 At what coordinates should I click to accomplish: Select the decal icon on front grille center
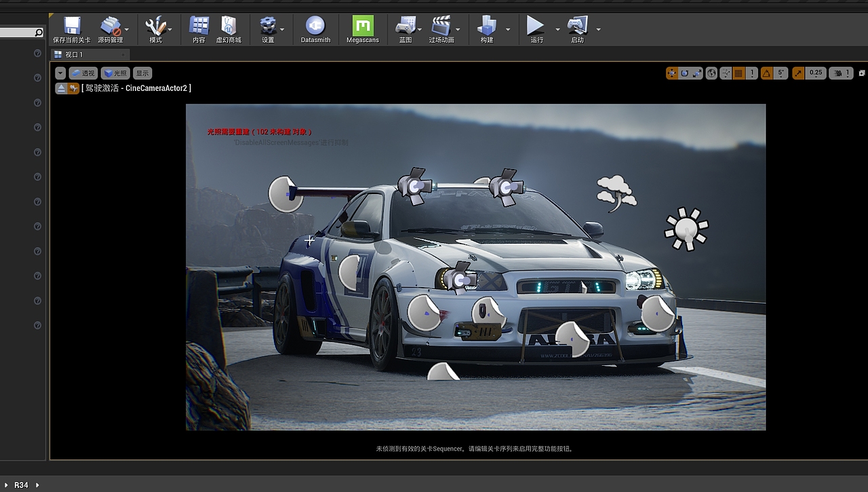[x=572, y=338]
